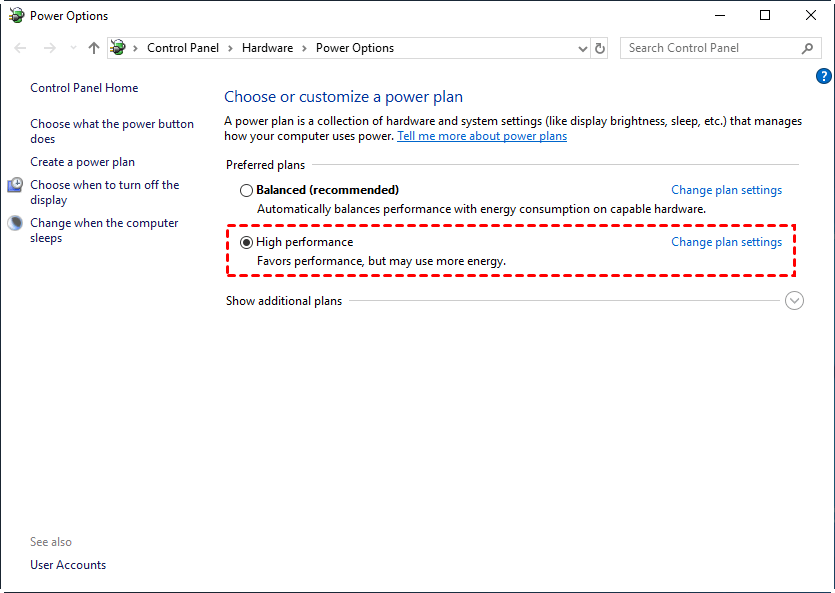The width and height of the screenshot is (835, 593).
Task: Go up one level with up arrow
Action: coord(94,48)
